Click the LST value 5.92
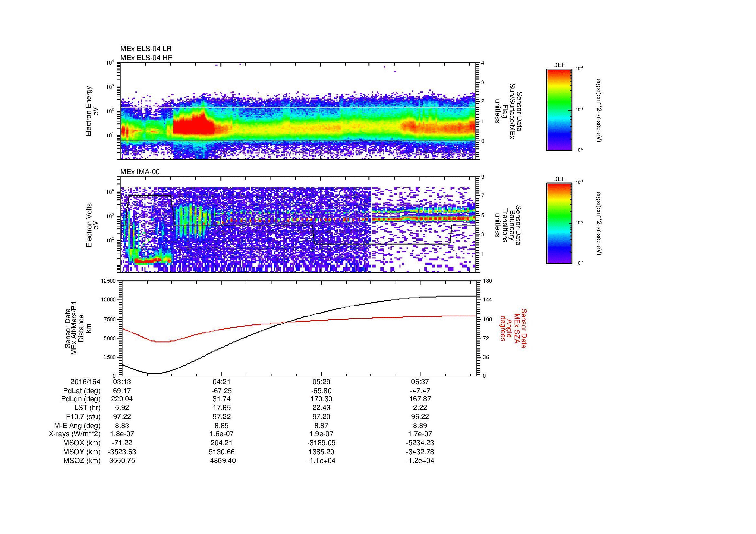Viewport: 756px width, 534px height. tap(122, 408)
